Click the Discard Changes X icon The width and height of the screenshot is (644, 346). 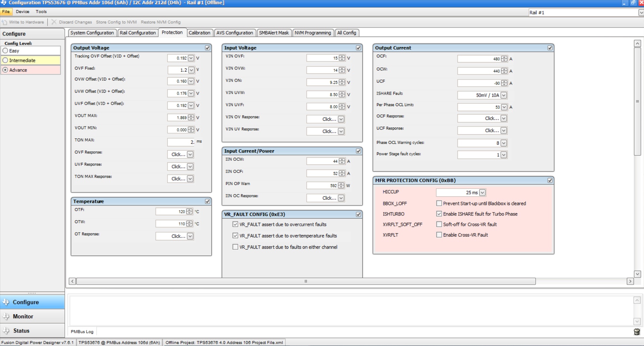(x=54, y=22)
